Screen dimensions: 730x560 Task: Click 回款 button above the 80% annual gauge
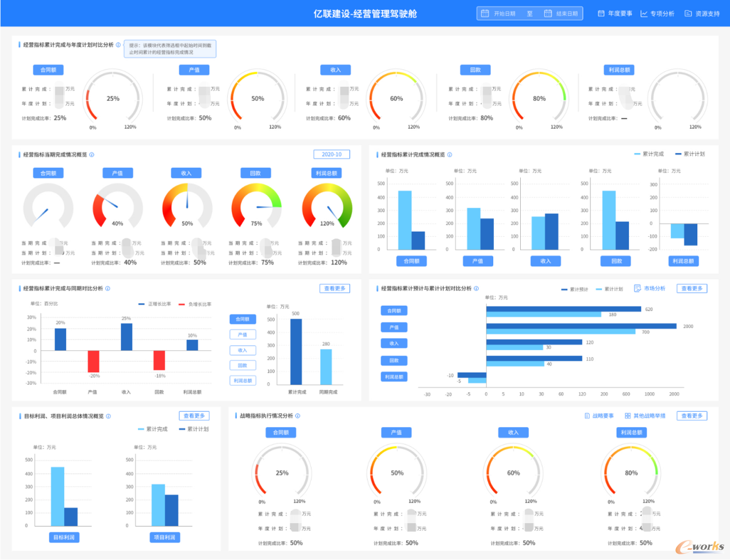point(475,70)
